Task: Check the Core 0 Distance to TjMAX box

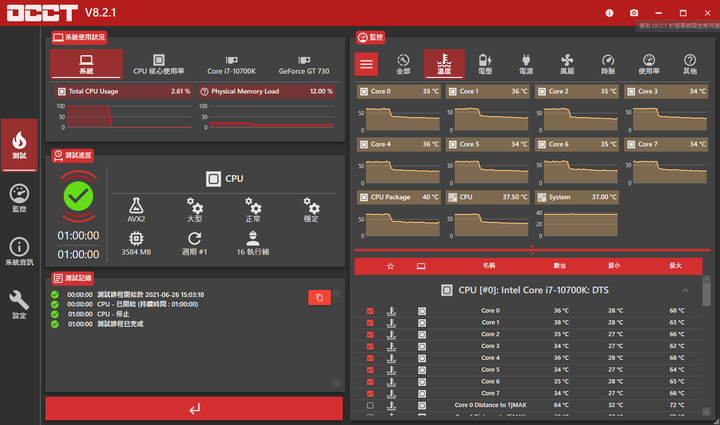Action: (x=370, y=405)
